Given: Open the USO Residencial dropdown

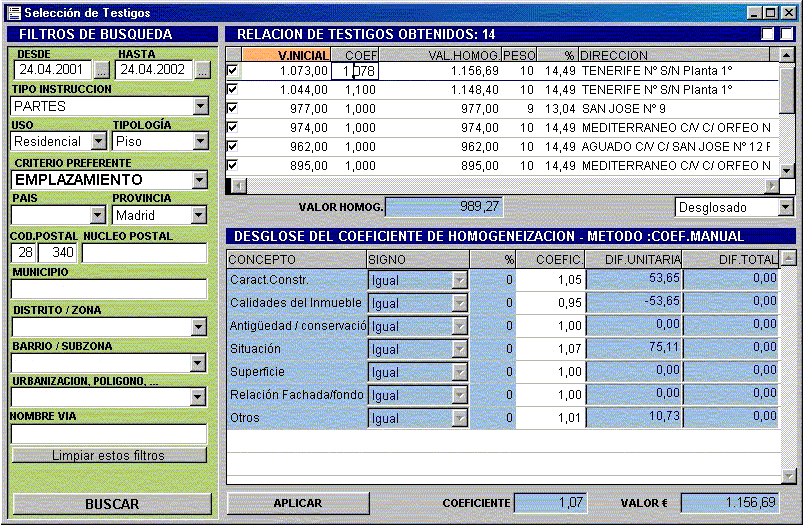Looking at the screenshot, I should point(99,141).
